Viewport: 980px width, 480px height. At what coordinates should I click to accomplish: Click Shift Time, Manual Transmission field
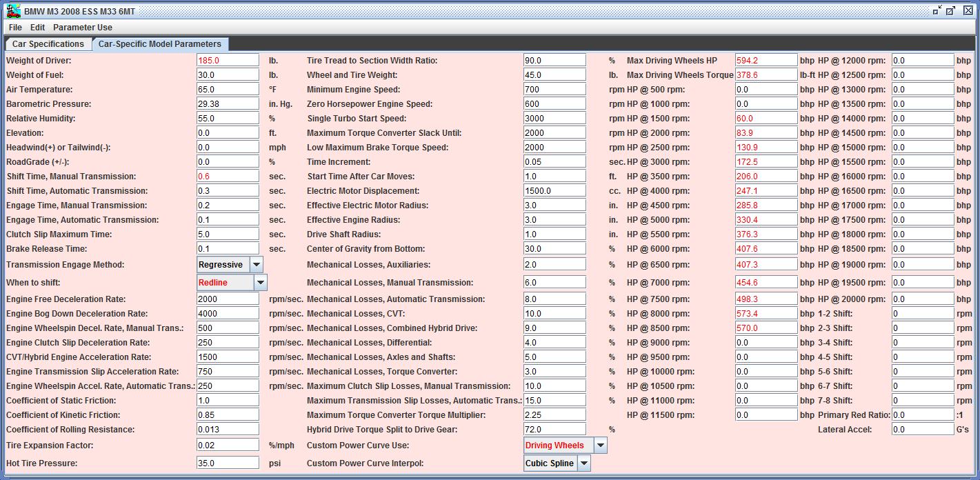(228, 177)
